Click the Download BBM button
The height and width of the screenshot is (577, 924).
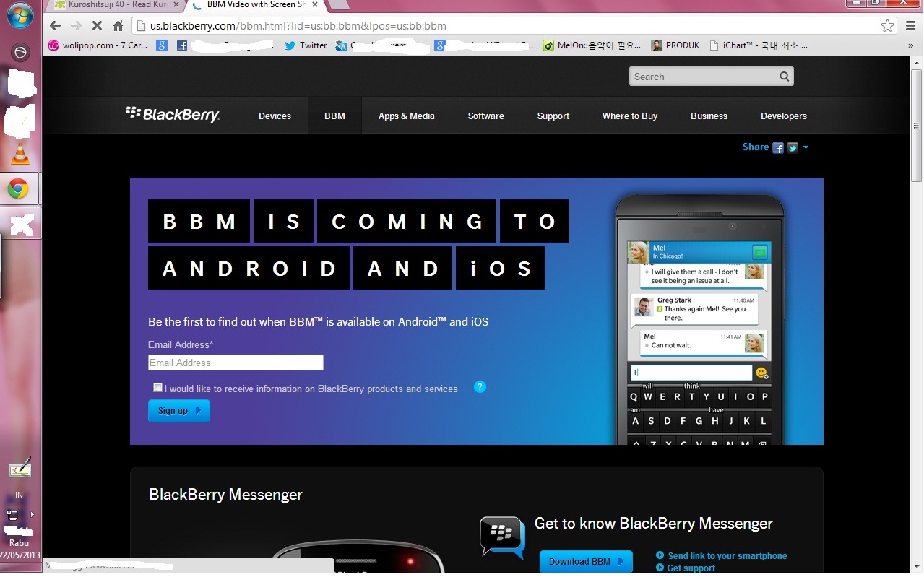point(586,561)
